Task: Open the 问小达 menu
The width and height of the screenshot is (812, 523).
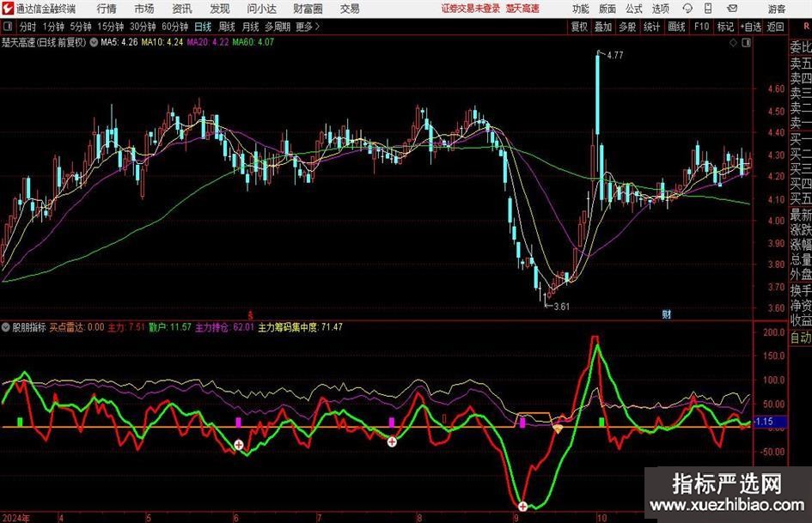Action: pyautogui.click(x=261, y=9)
